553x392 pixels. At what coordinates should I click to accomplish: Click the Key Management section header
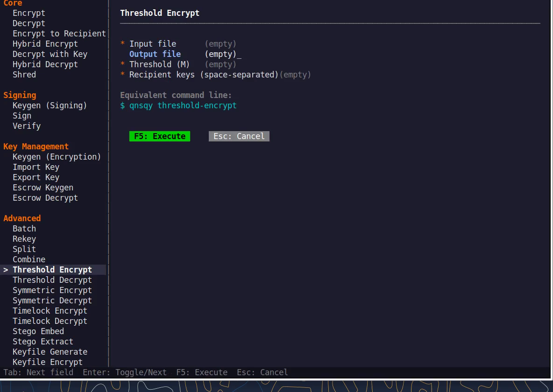pyautogui.click(x=36, y=146)
